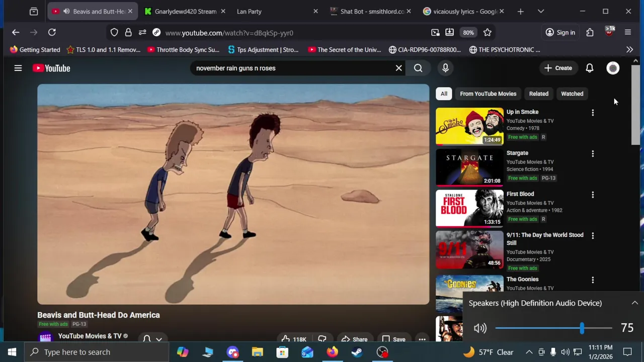
Task: List all tabs dropdown arrow
Action: pyautogui.click(x=541, y=11)
